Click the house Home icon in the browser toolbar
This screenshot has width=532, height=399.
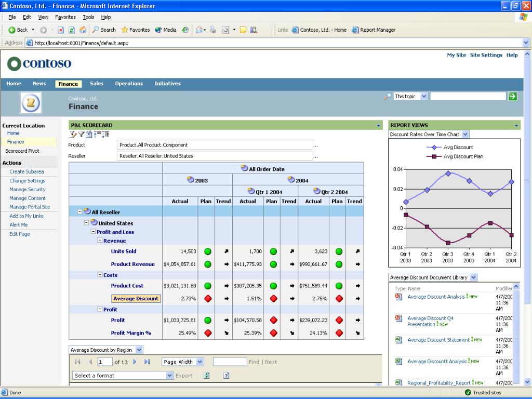coord(83,30)
